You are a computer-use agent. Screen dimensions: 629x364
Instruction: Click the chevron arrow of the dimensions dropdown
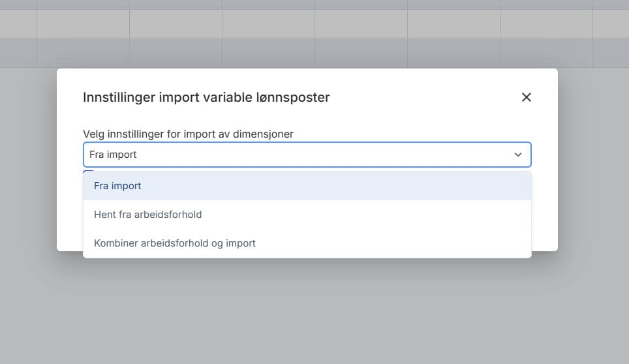click(518, 155)
